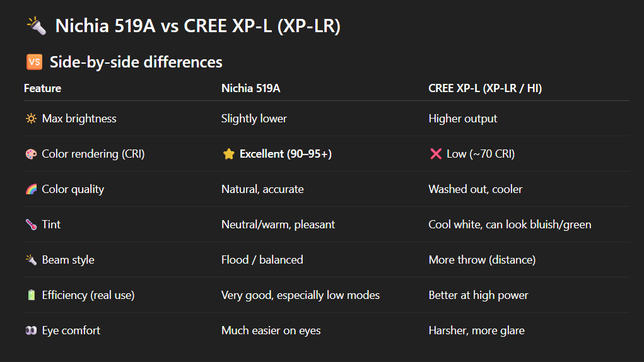
Task: Click the Feature column header
Action: point(42,88)
